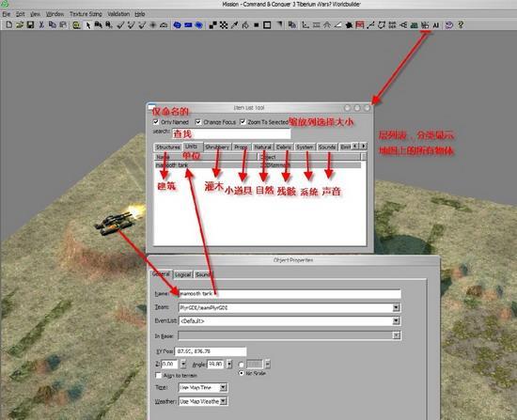Image resolution: width=517 pixels, height=420 pixels.
Task: Select the No Scale radio button
Action: tap(241, 373)
